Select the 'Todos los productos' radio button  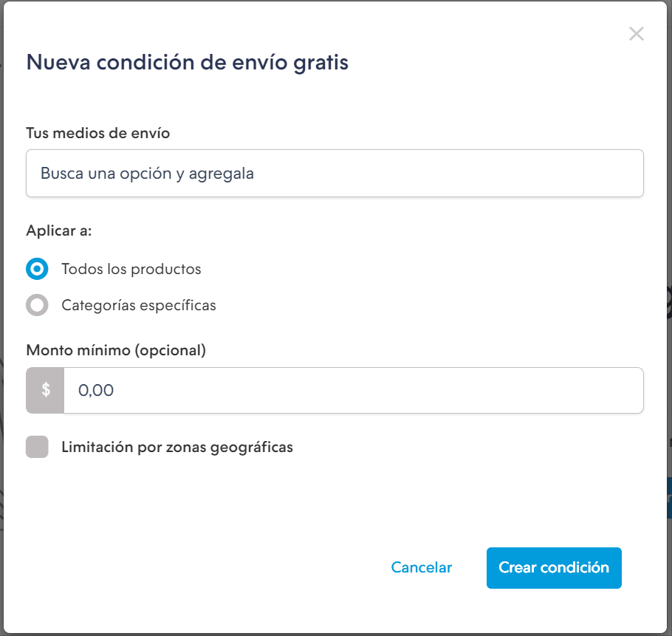pyautogui.click(x=37, y=269)
